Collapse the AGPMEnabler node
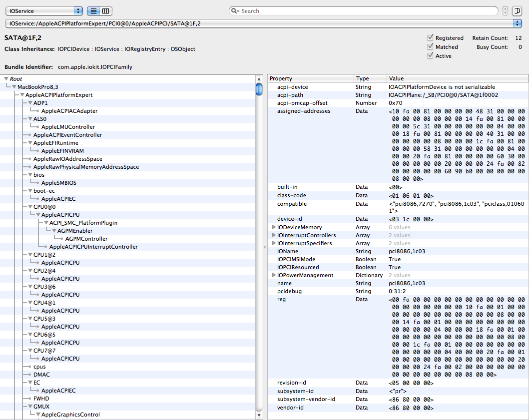 click(54, 231)
